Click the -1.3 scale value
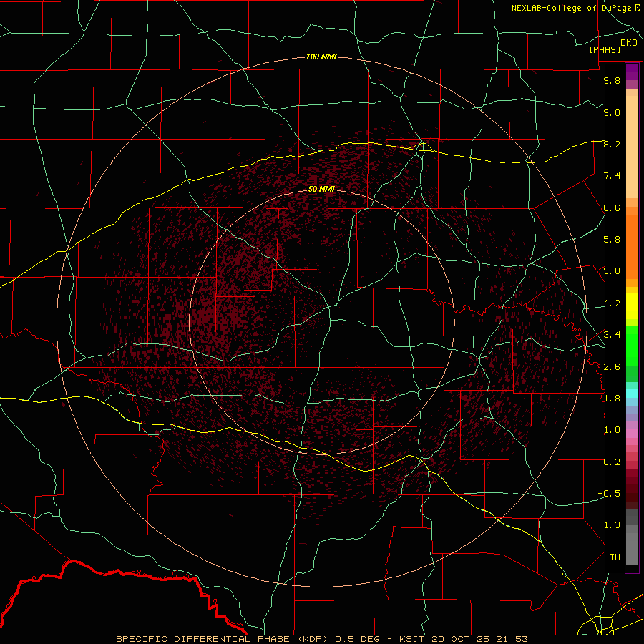This screenshot has width=644, height=644. [x=609, y=525]
